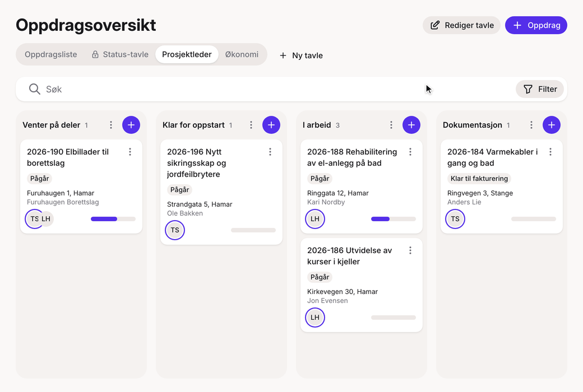The image size is (583, 392).
Task: Switch to the Økonomi tab
Action: pos(242,54)
